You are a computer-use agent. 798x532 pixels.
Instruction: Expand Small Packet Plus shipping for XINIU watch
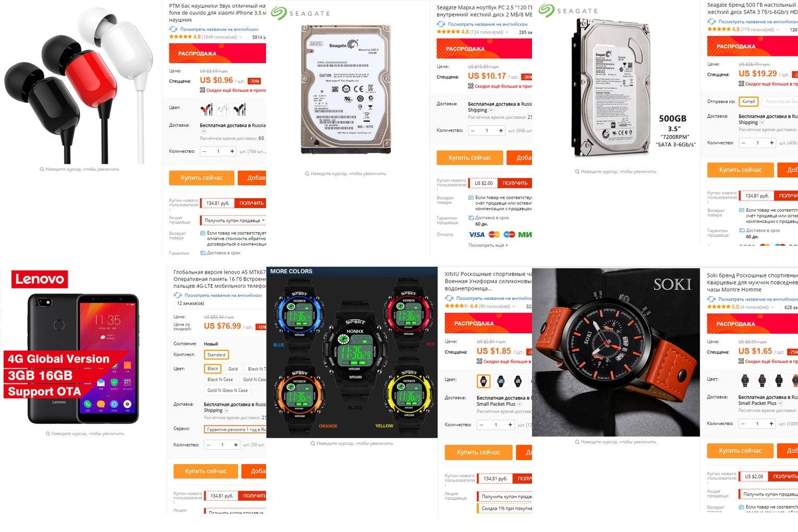(519, 404)
